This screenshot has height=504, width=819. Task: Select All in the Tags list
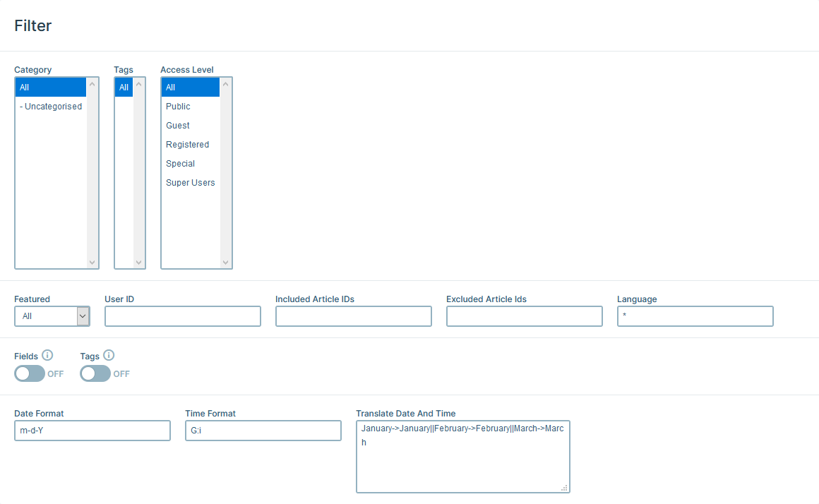tap(123, 87)
